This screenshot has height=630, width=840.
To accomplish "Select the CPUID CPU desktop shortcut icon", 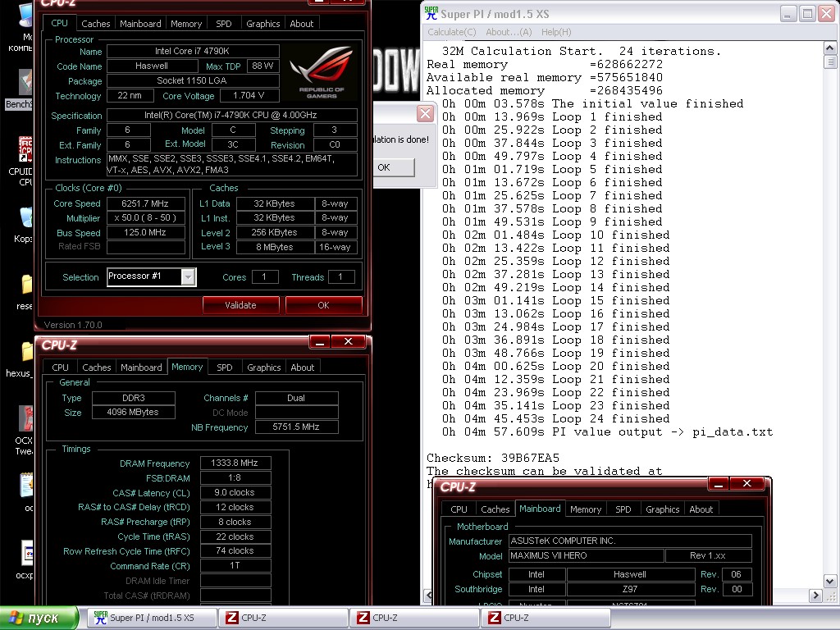I will pyautogui.click(x=25, y=149).
